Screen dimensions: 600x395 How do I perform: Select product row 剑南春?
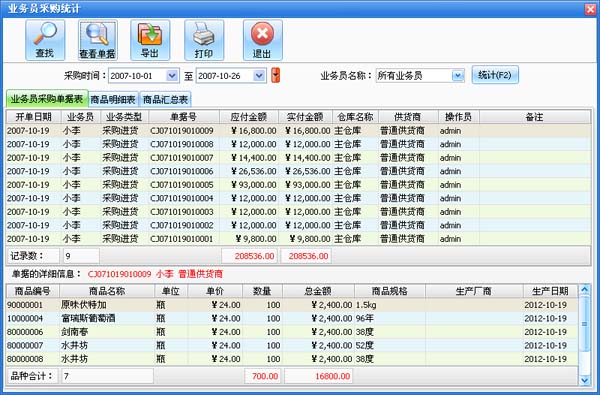click(292, 332)
